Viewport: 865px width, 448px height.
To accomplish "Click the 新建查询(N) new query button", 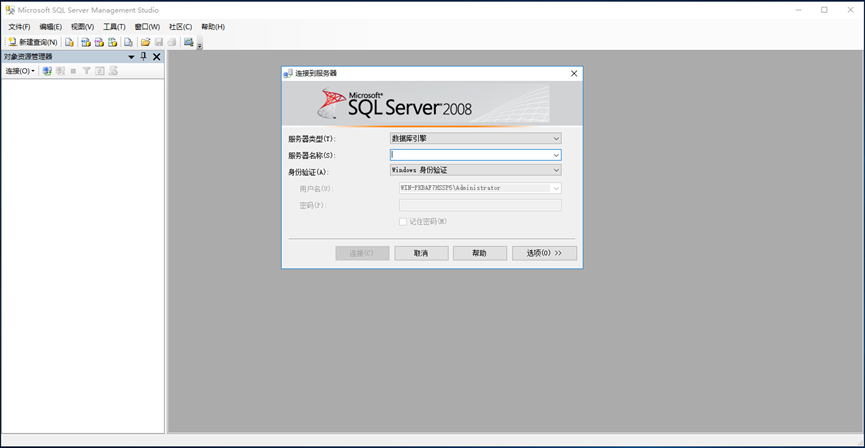I will coord(33,42).
